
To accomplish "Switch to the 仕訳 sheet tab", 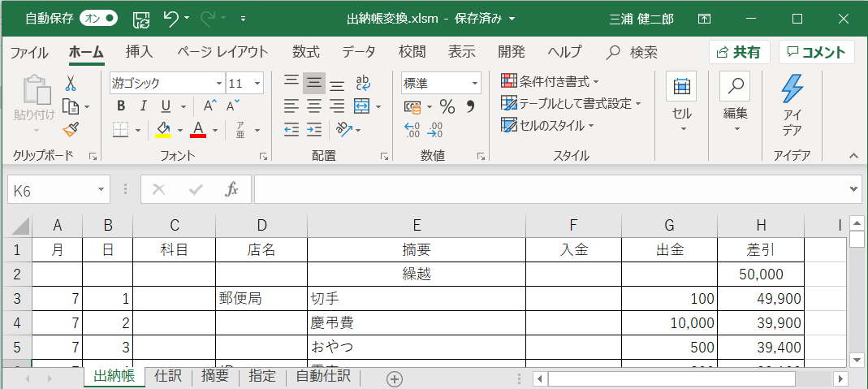I will (168, 376).
